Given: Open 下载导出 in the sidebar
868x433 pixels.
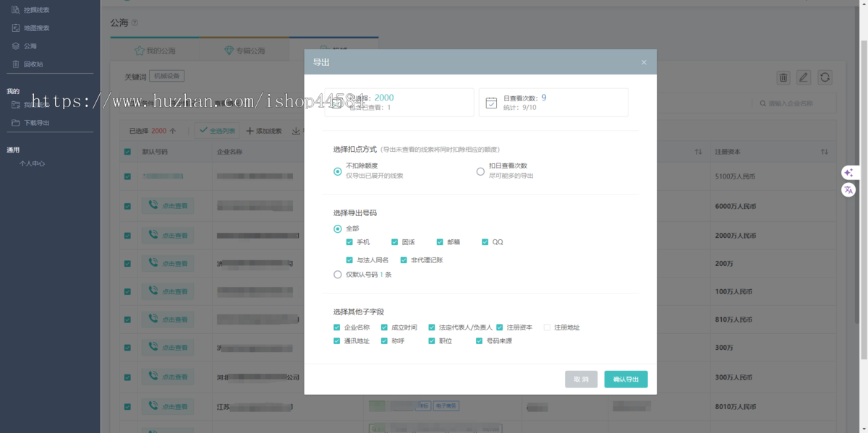Looking at the screenshot, I should 37,123.
